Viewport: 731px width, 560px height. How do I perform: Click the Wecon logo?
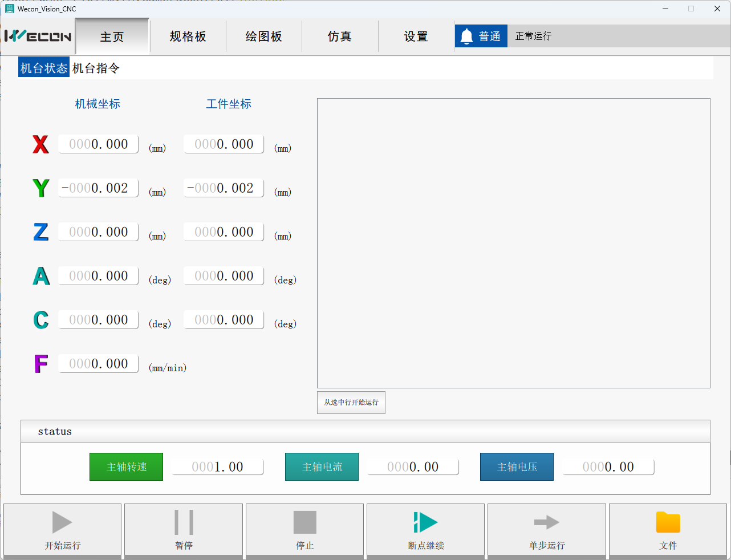click(x=38, y=36)
